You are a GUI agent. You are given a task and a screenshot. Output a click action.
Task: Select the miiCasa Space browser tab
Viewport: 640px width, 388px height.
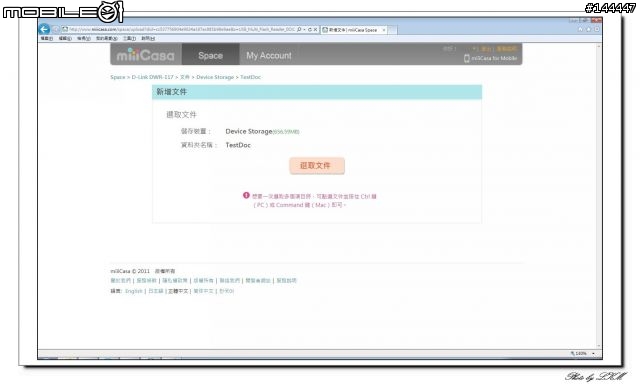(353, 30)
